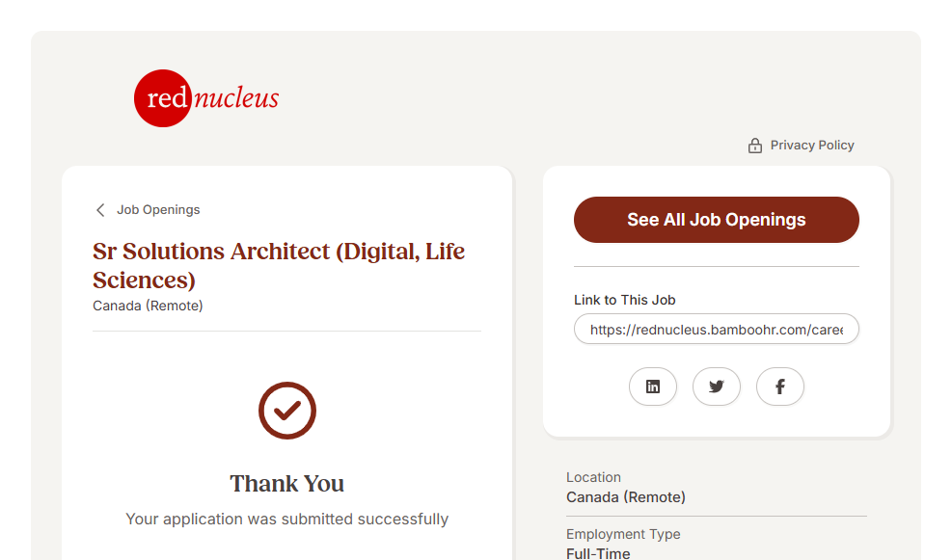Click Canada (Remote) beneath the job title
This screenshot has height=560, width=952.
click(x=148, y=306)
